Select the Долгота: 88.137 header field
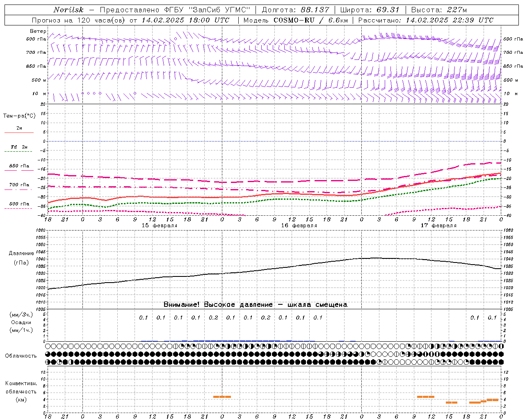Viewport: 525px width, 420px height. 295,10
